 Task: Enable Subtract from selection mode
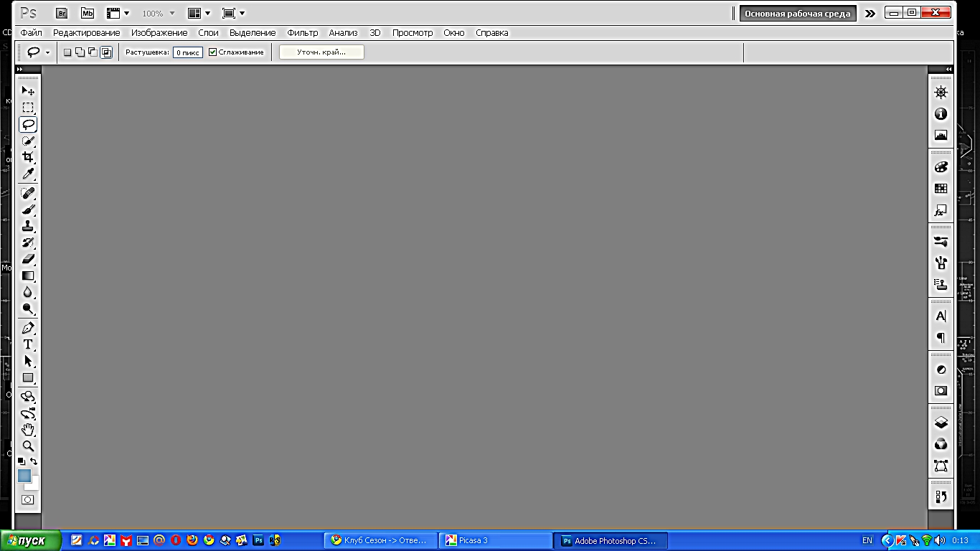point(93,52)
